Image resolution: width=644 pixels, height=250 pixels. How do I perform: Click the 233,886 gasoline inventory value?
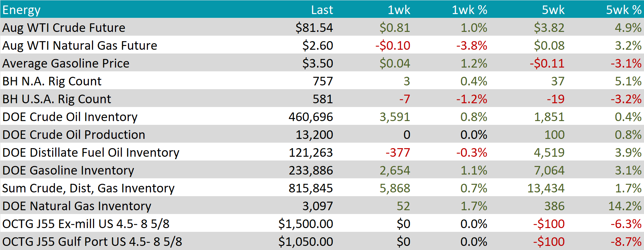(311, 170)
